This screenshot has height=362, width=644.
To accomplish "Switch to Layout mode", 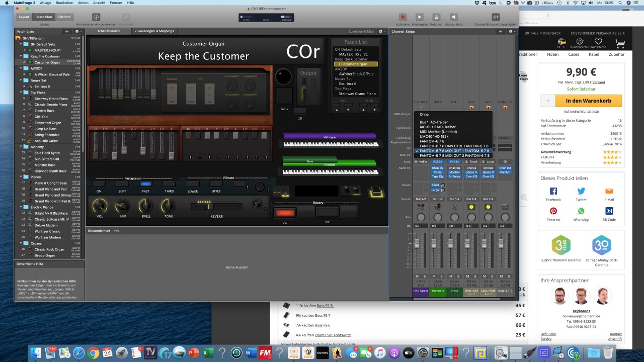I will (x=24, y=17).
